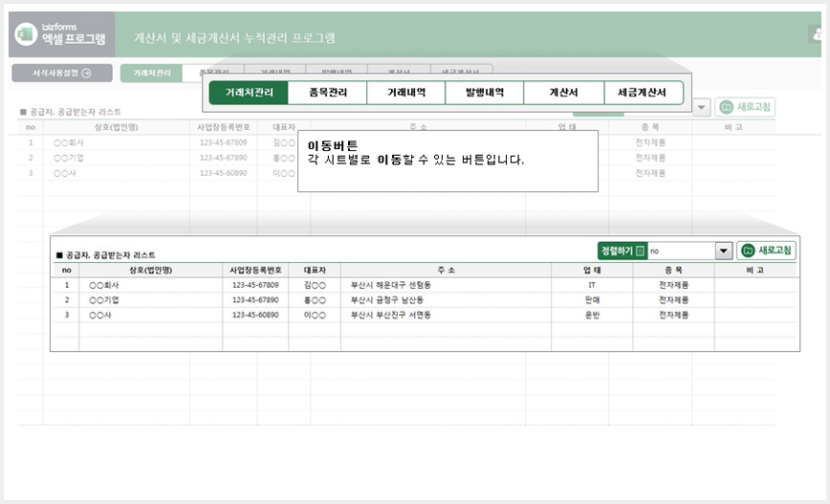The height and width of the screenshot is (504, 830).
Task: Click the sort field showing 'no'
Action: (x=682, y=251)
